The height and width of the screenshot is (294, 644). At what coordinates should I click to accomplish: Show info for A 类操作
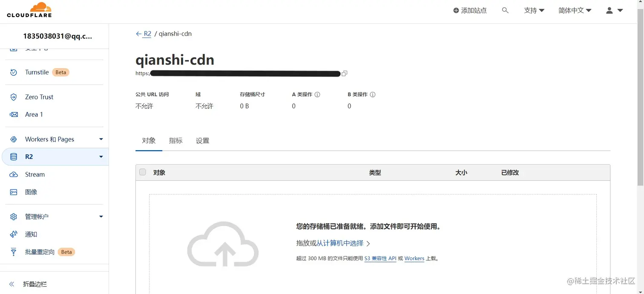(x=317, y=94)
